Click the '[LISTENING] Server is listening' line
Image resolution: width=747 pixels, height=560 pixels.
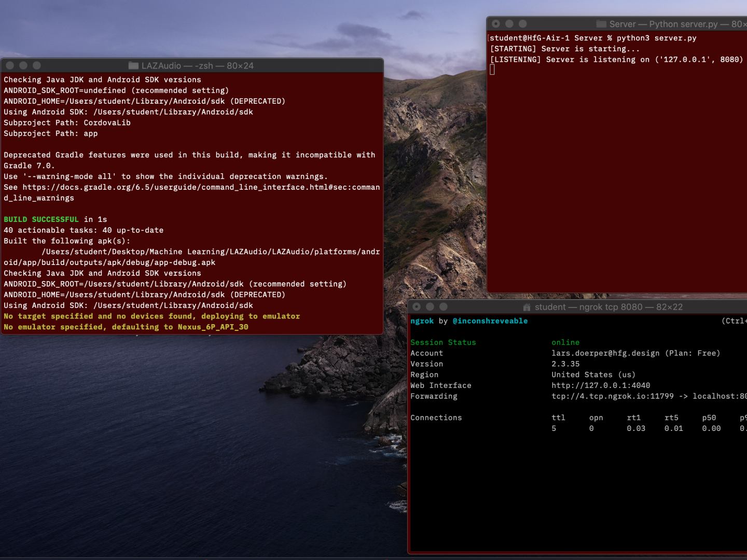coord(616,60)
